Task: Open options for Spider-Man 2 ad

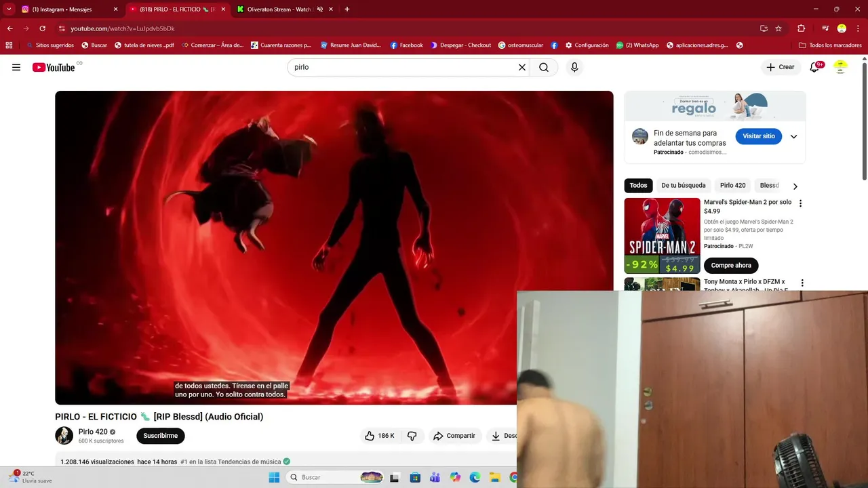Action: 800,203
